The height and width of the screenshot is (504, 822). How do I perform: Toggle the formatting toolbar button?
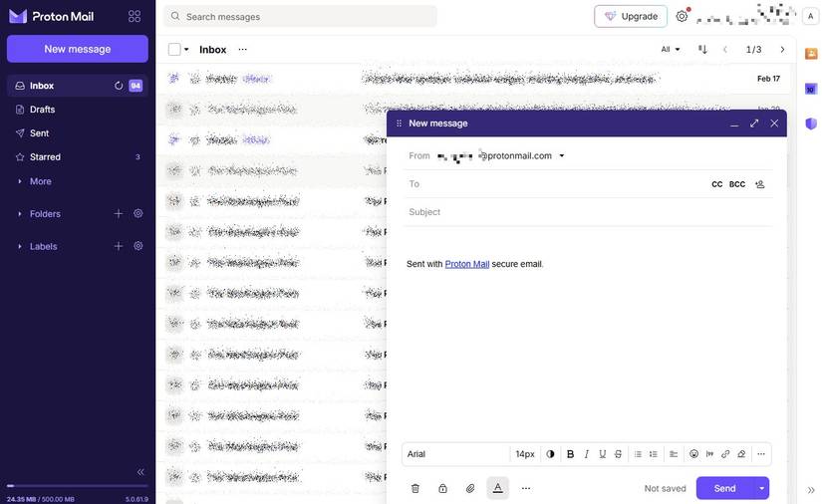(x=498, y=488)
